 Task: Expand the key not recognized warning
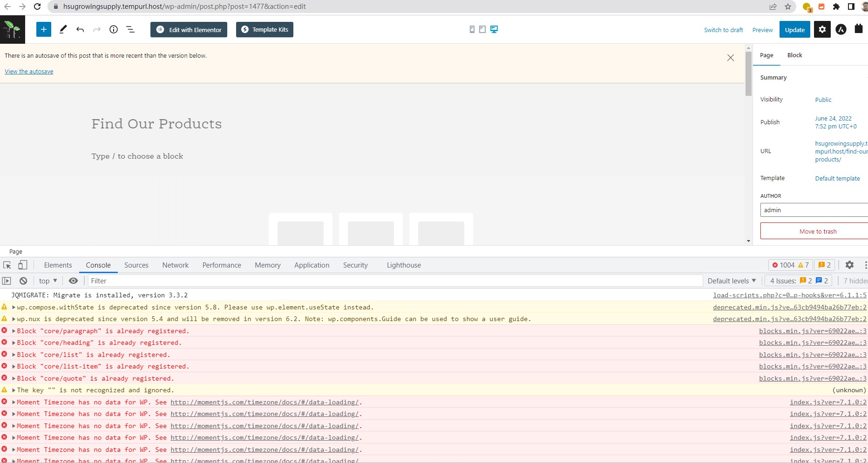pyautogui.click(x=14, y=390)
